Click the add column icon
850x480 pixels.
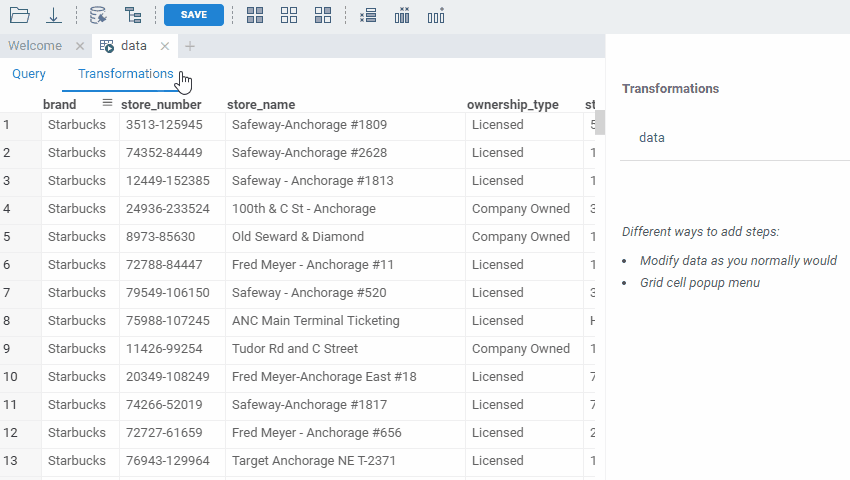(436, 15)
